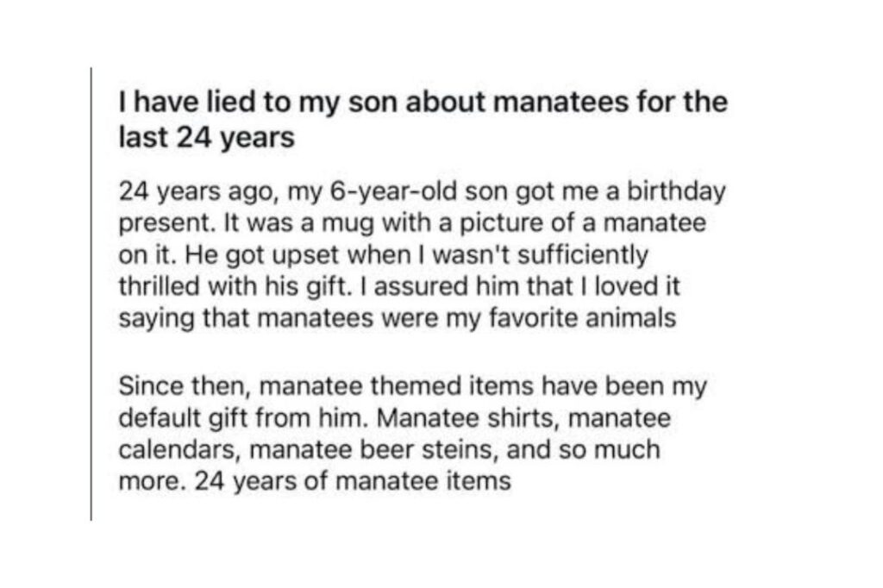Click the word "lied" in the title
Image resolution: width=883 pixels, height=588 pixels.
202,104
